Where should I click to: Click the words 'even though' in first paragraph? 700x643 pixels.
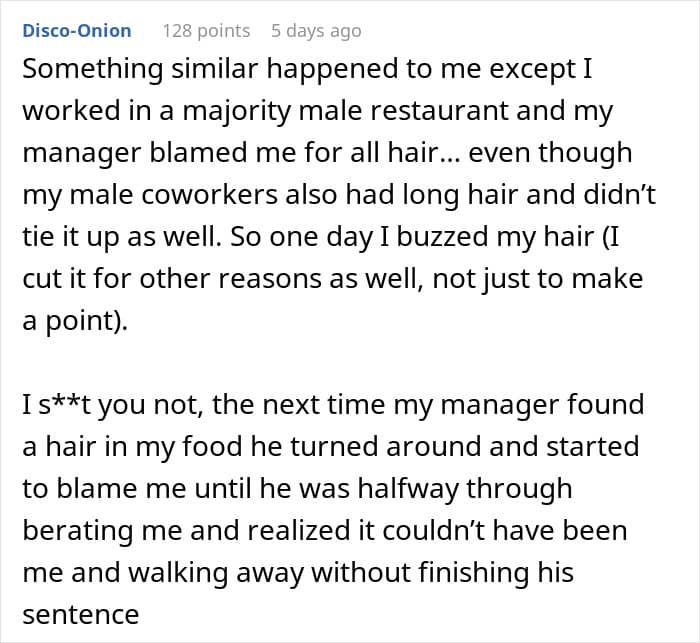pos(550,153)
